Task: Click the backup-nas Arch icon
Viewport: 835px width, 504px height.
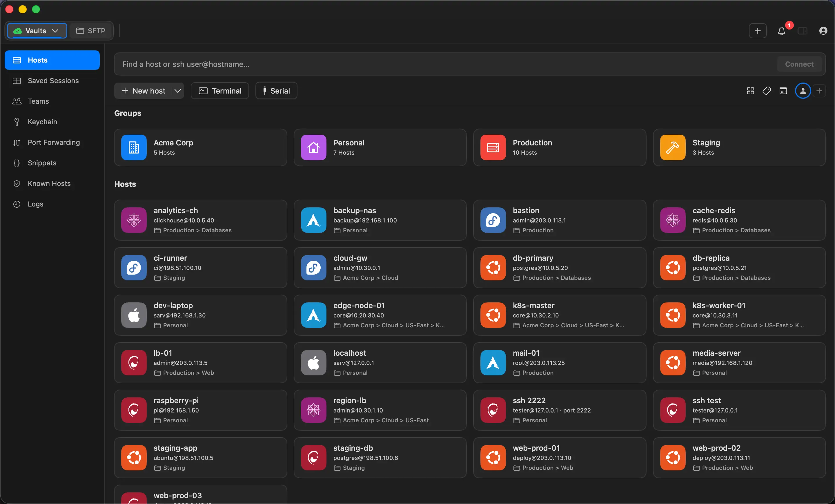Action: click(x=313, y=220)
